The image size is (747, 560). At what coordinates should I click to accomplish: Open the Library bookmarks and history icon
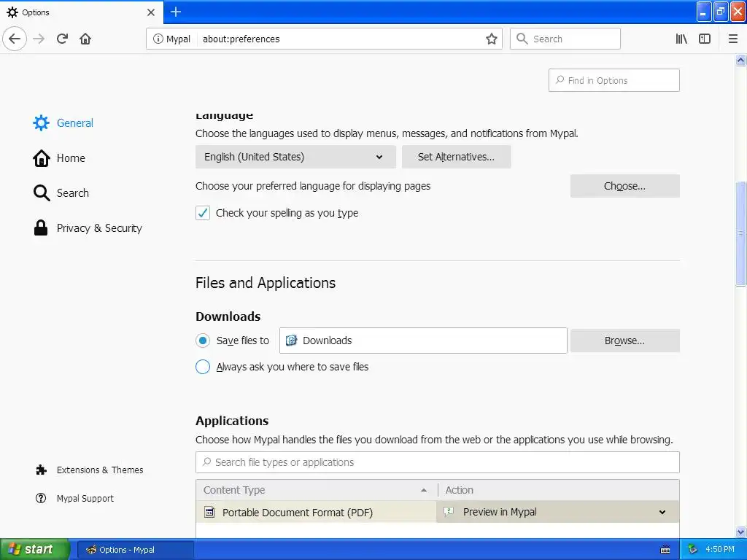click(681, 39)
